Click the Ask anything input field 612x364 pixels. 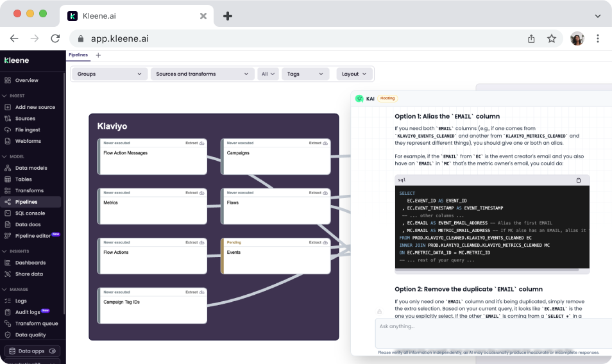tap(493, 333)
